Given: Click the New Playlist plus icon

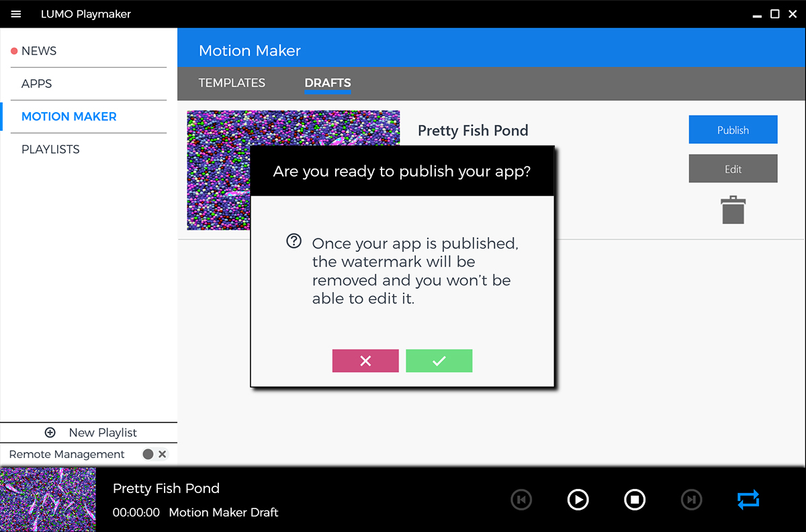Looking at the screenshot, I should coord(50,433).
